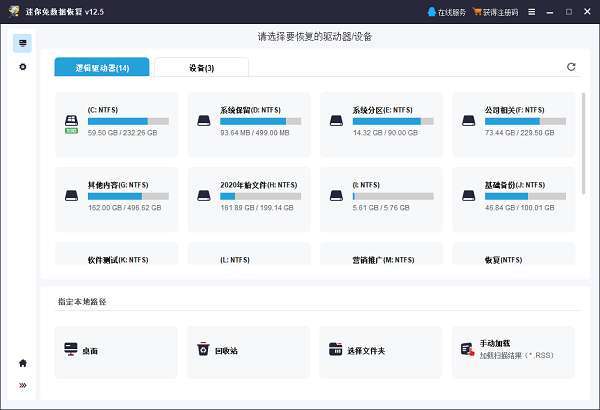Viewport: 600px width, 410px height.
Task: Click the refresh drives icon
Action: click(571, 67)
